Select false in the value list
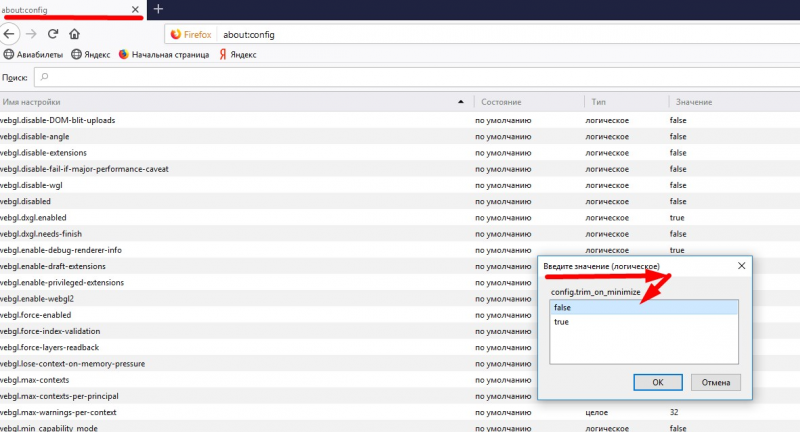This screenshot has height=432, width=800. click(644, 307)
